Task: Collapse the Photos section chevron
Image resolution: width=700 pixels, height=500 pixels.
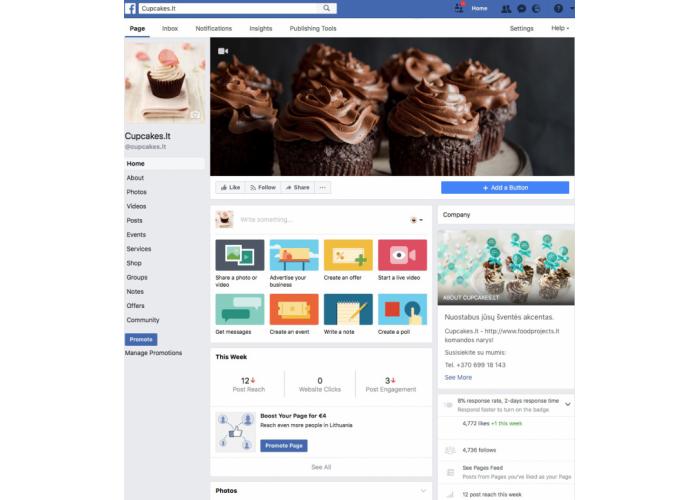Action: (x=423, y=491)
